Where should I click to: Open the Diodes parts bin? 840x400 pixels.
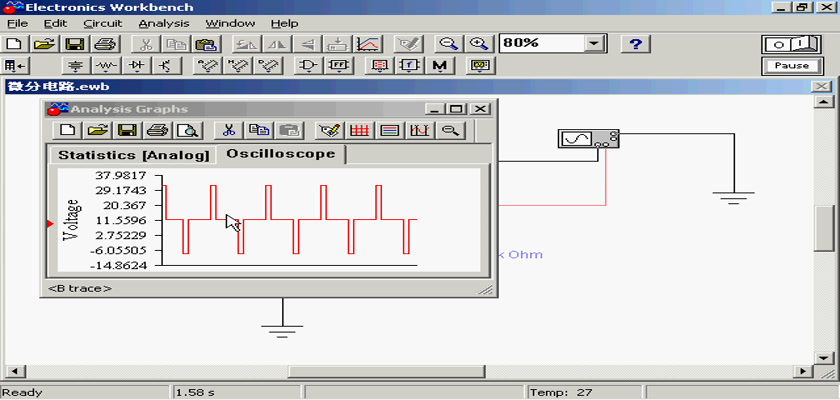click(x=137, y=66)
